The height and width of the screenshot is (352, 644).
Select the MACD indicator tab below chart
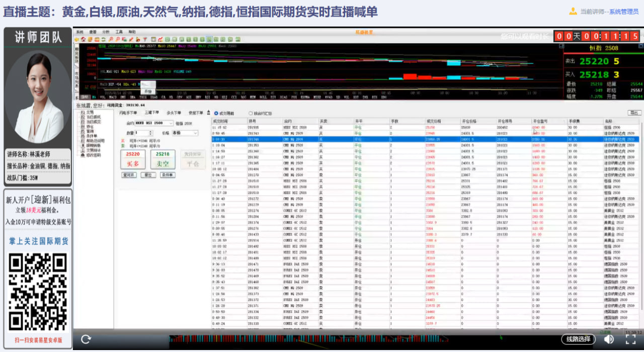pos(114,97)
